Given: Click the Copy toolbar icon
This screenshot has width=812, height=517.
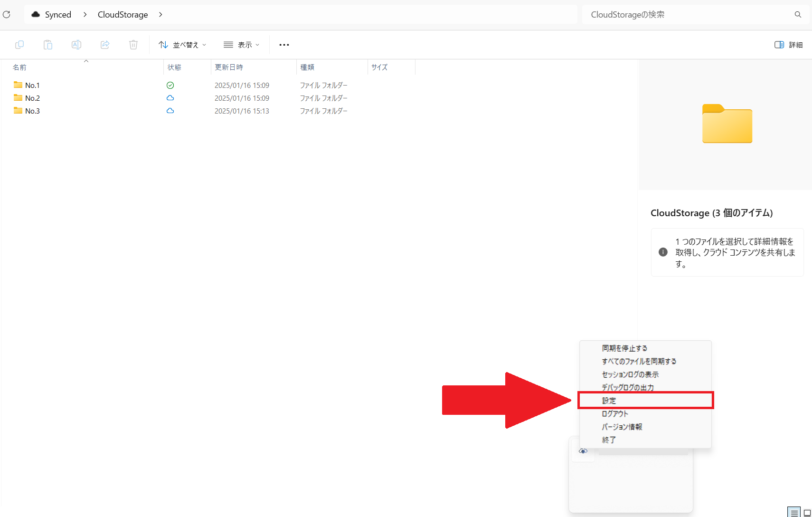Looking at the screenshot, I should [x=19, y=45].
